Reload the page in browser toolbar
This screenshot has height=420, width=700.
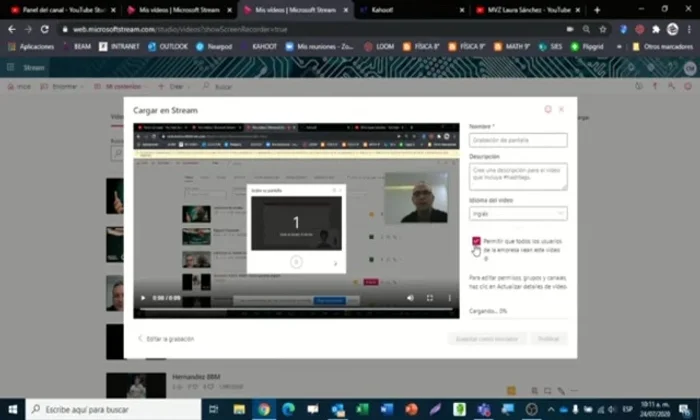click(x=46, y=28)
